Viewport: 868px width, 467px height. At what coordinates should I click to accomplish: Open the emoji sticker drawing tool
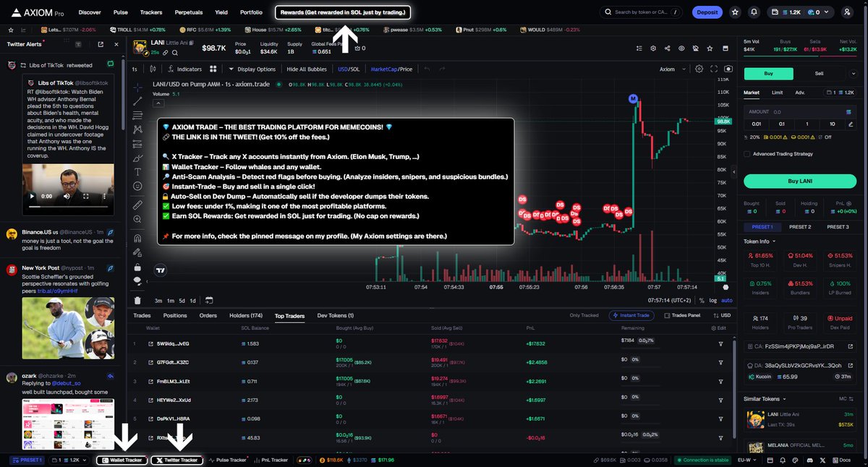[138, 187]
